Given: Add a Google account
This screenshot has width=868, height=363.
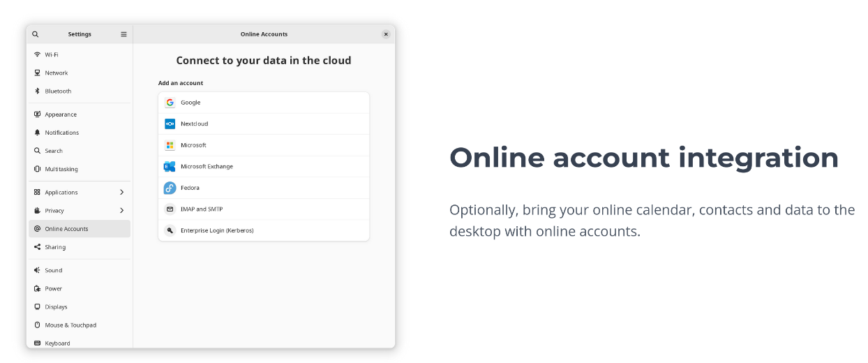Looking at the screenshot, I should 264,103.
